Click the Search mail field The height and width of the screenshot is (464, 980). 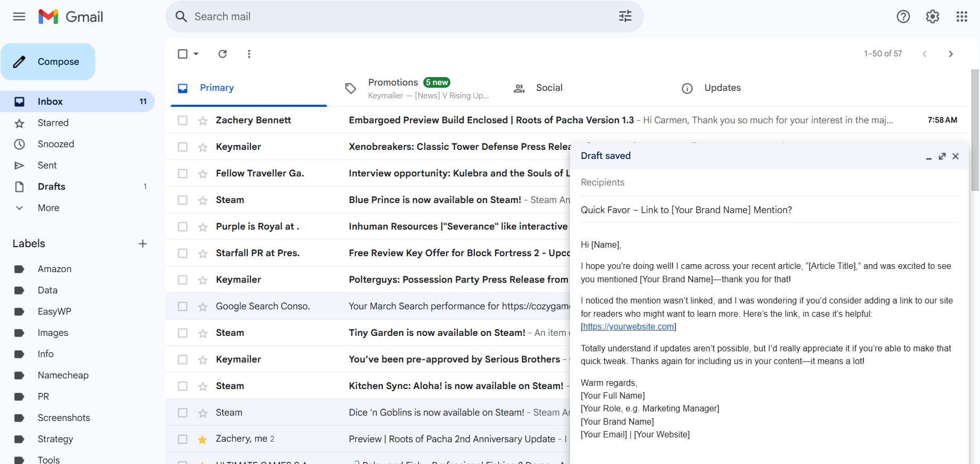404,16
